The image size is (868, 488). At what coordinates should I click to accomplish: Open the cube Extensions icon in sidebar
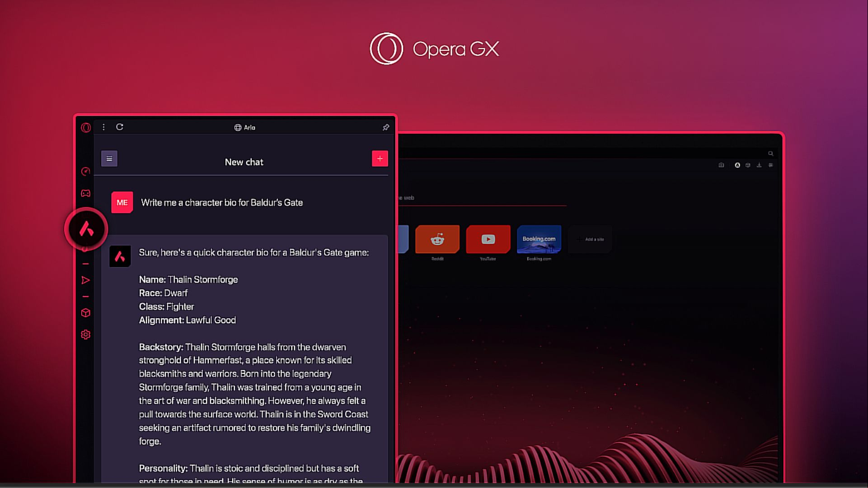point(85,313)
